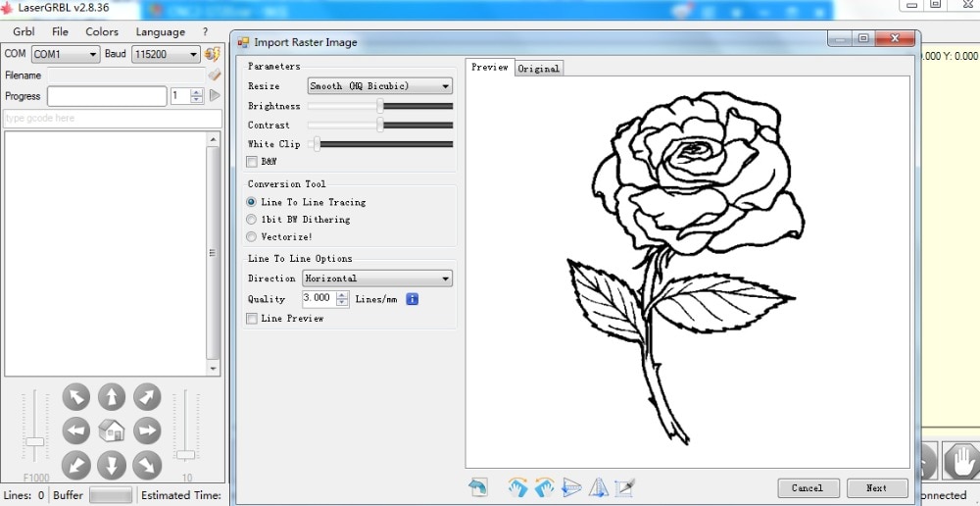Open the File menu
980x506 pixels.
point(61,32)
